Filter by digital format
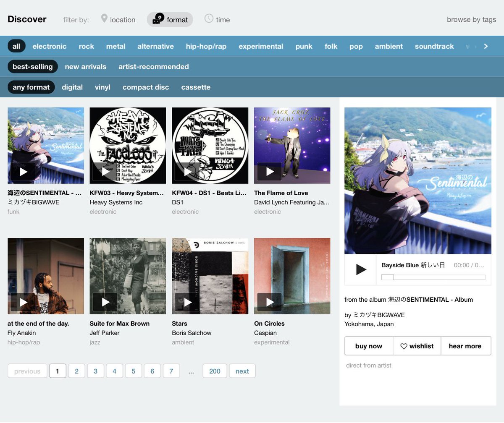The height and width of the screenshot is (423, 504). 72,87
